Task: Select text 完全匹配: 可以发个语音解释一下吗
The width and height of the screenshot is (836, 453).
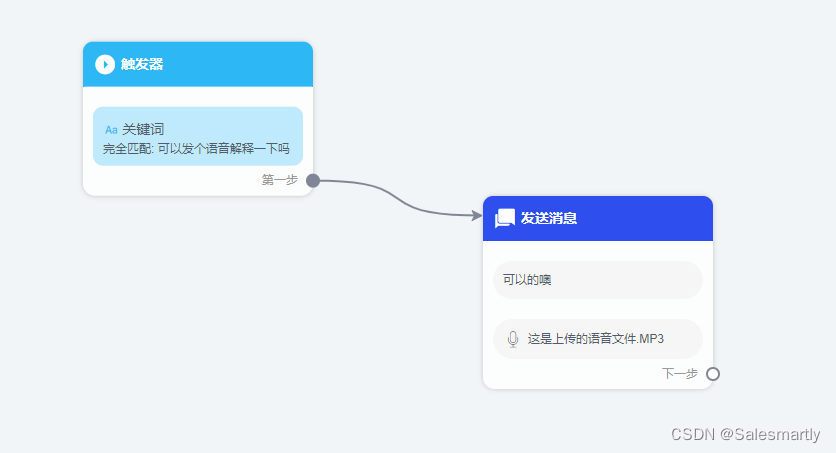Action: click(196, 149)
